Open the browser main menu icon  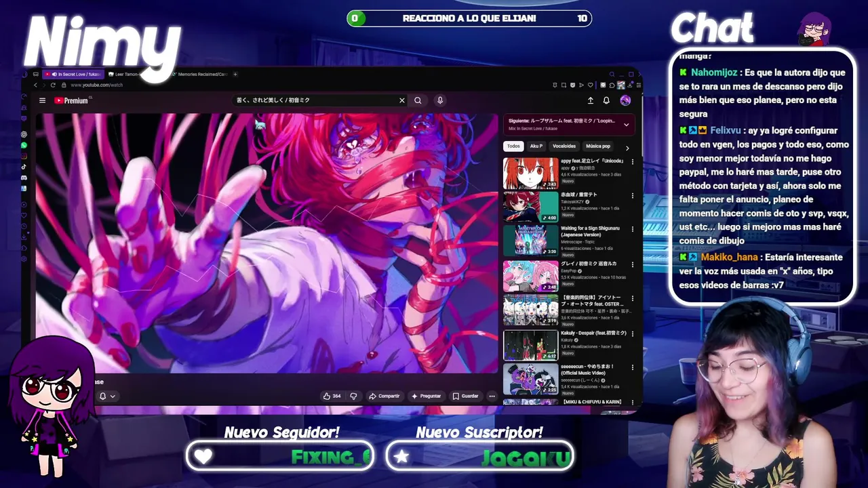(x=638, y=85)
